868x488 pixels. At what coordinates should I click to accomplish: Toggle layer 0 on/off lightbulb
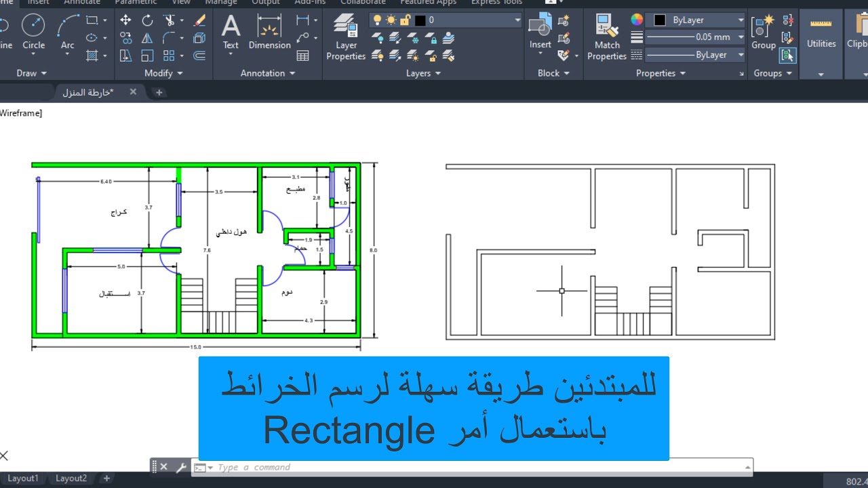tap(378, 20)
